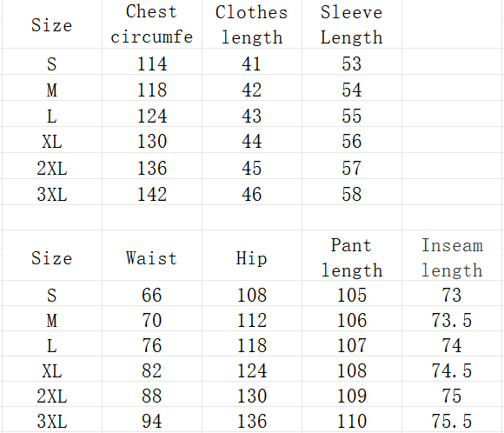This screenshot has height=433, width=504.
Task: Click chest value 114 for size S
Action: [152, 63]
